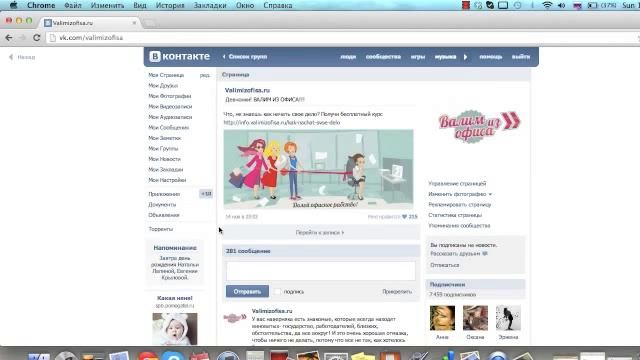The height and width of the screenshot is (360, 640).
Task: Click Отписаться link
Action: point(444,265)
